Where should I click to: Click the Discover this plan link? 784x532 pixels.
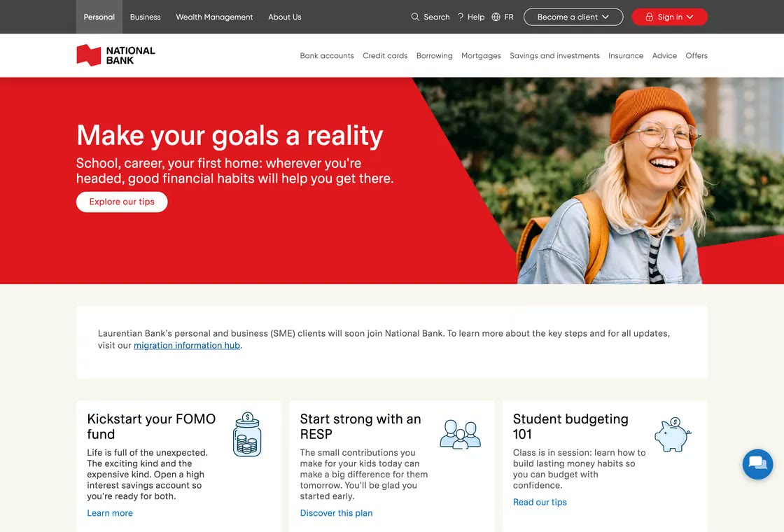(336, 513)
